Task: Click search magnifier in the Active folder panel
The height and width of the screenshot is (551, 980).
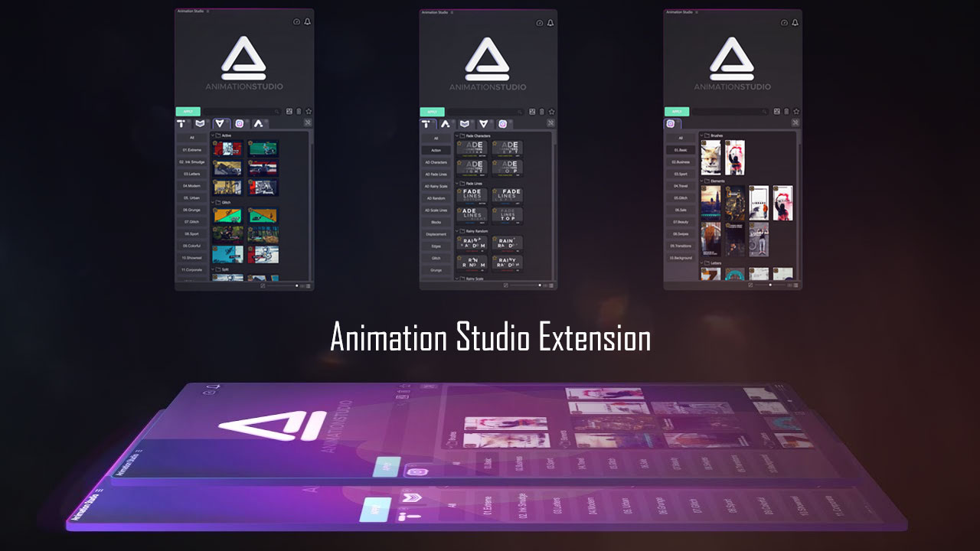Action: pyautogui.click(x=277, y=111)
